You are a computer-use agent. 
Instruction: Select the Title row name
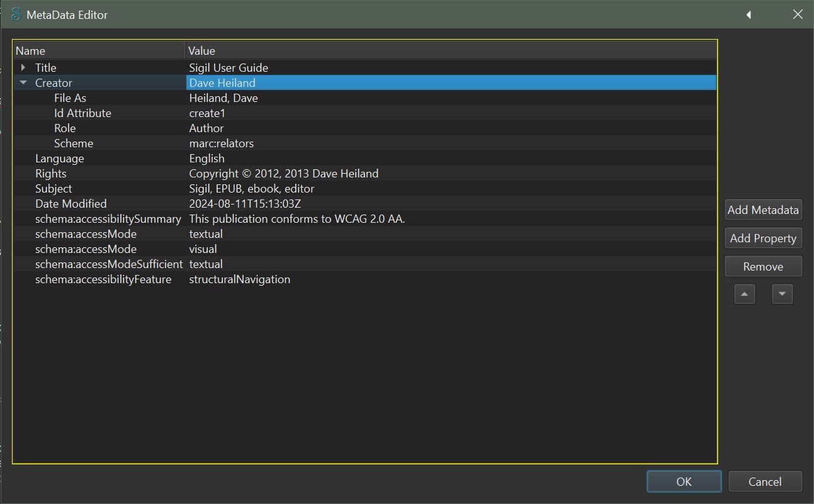pyautogui.click(x=46, y=67)
